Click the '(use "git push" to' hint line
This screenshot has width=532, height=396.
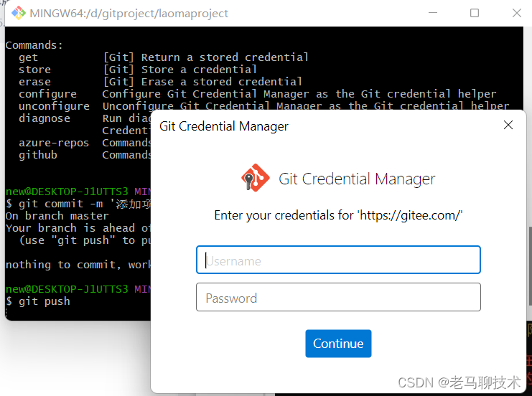(x=85, y=240)
